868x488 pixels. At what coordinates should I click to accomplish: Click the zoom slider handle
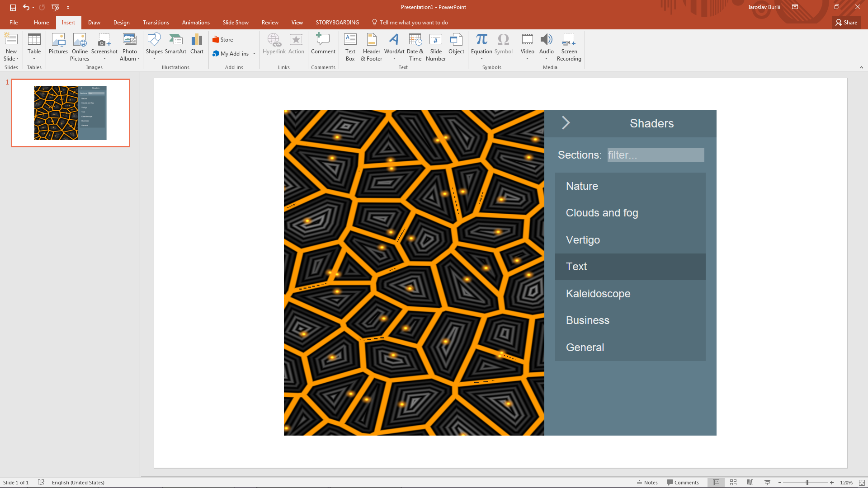coord(807,483)
